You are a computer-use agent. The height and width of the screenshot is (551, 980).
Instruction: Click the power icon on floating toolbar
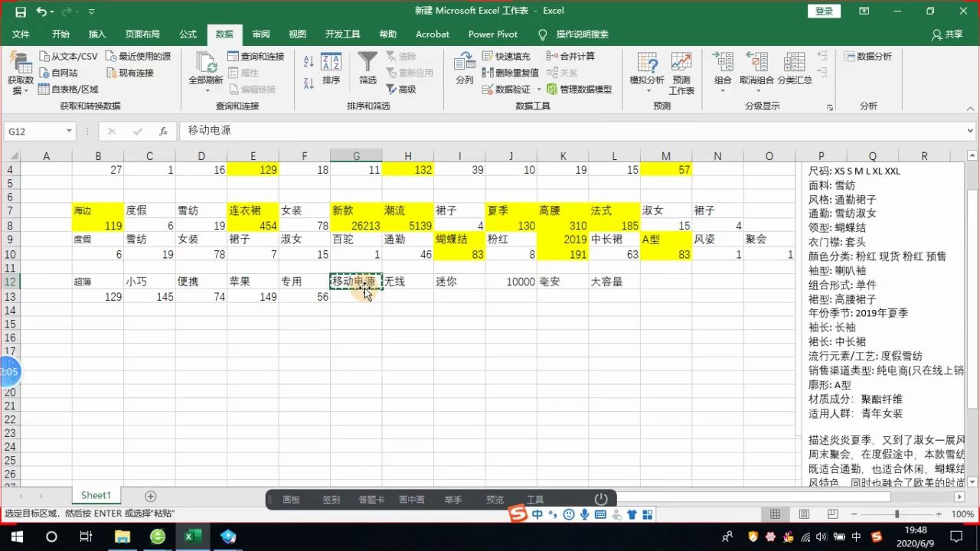click(601, 499)
